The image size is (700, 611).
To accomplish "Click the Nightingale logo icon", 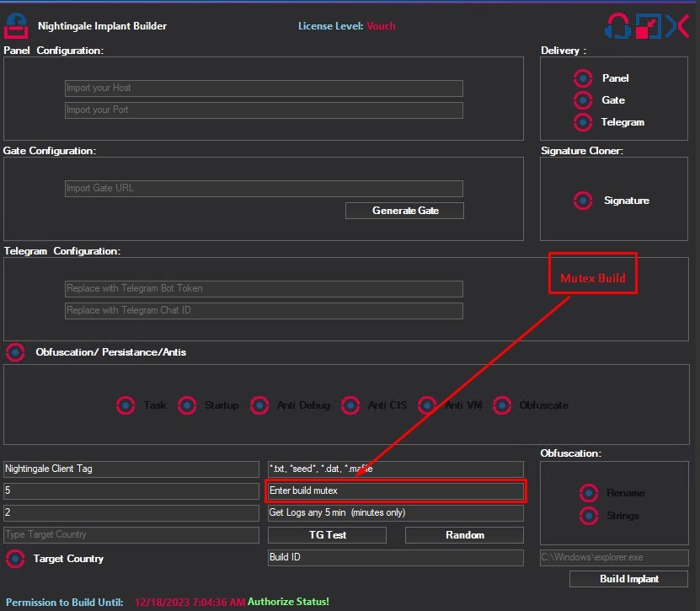I will click(x=16, y=26).
